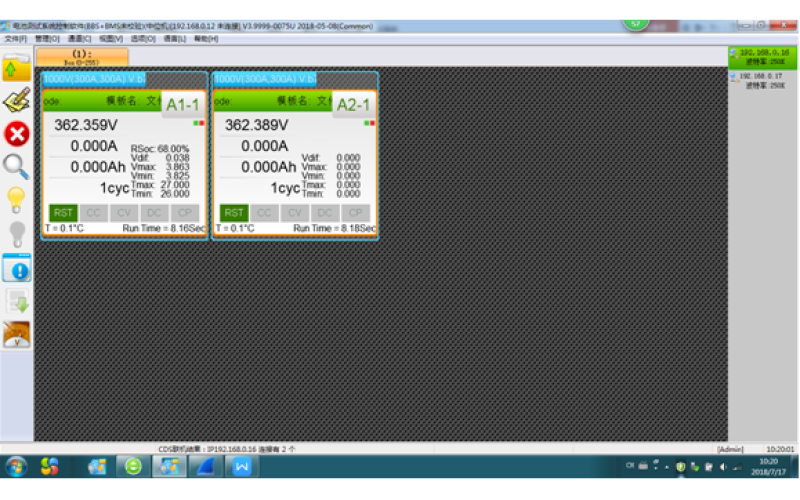The width and height of the screenshot is (800, 500).
Task: Click the 362.389V voltage reading
Action: coord(257,125)
